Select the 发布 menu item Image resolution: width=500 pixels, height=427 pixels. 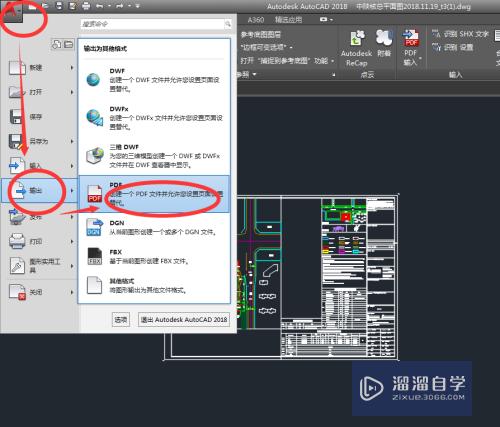pos(39,217)
